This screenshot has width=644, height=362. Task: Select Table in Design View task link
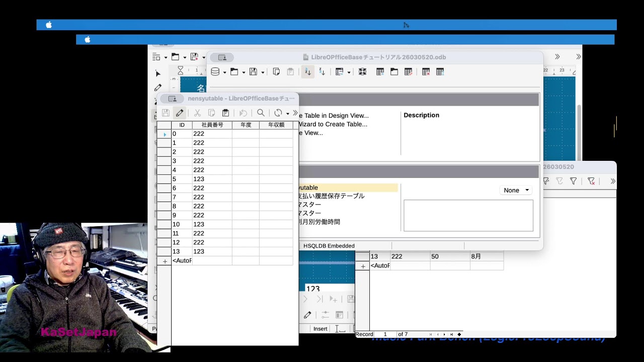pos(333,116)
